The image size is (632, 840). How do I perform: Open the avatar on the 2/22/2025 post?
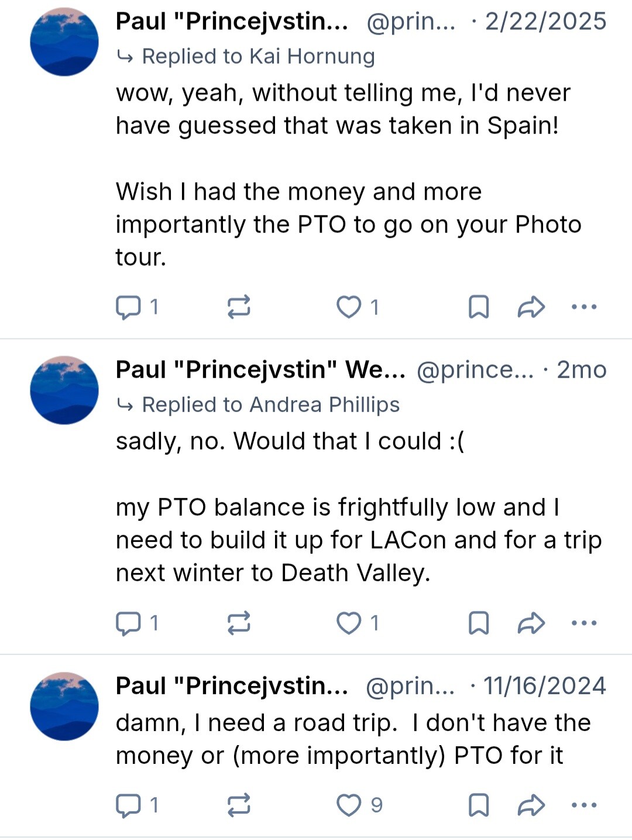pyautogui.click(x=64, y=42)
